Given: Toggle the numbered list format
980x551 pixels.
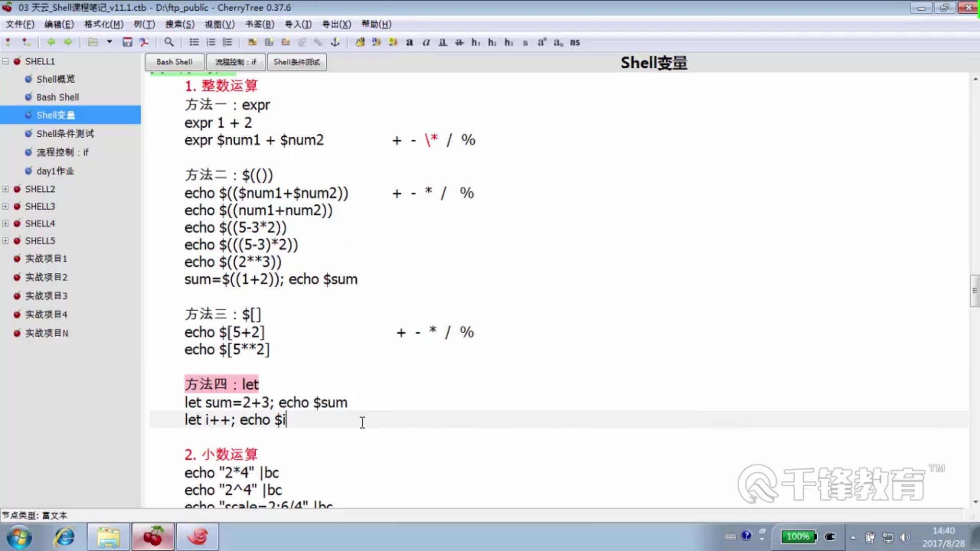Looking at the screenshot, I should click(x=211, y=42).
